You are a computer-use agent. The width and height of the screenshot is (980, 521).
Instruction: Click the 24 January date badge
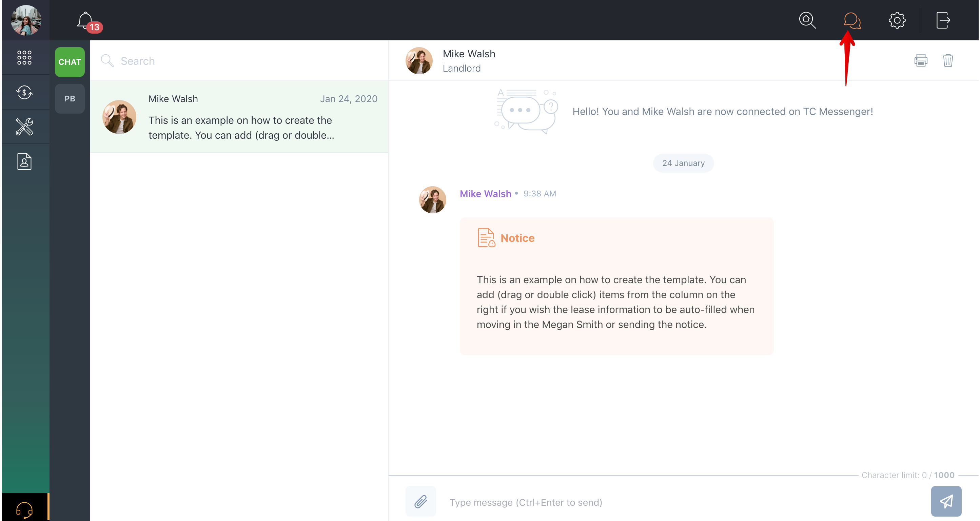tap(683, 163)
